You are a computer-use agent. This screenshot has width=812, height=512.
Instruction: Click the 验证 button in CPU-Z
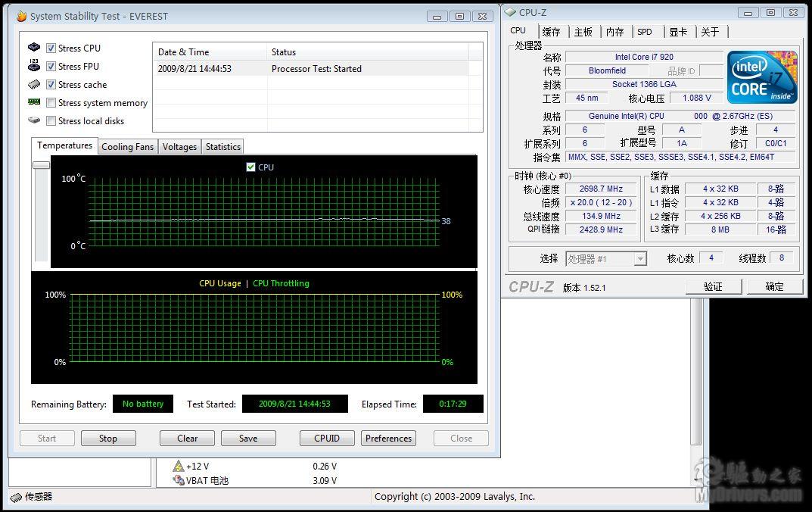coord(712,286)
